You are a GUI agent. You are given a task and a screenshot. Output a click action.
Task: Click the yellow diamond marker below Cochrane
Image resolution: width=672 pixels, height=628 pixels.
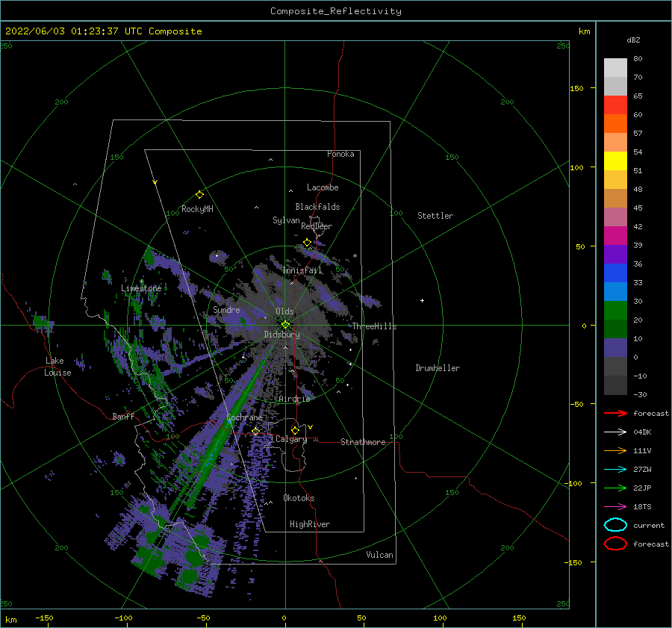click(x=255, y=431)
